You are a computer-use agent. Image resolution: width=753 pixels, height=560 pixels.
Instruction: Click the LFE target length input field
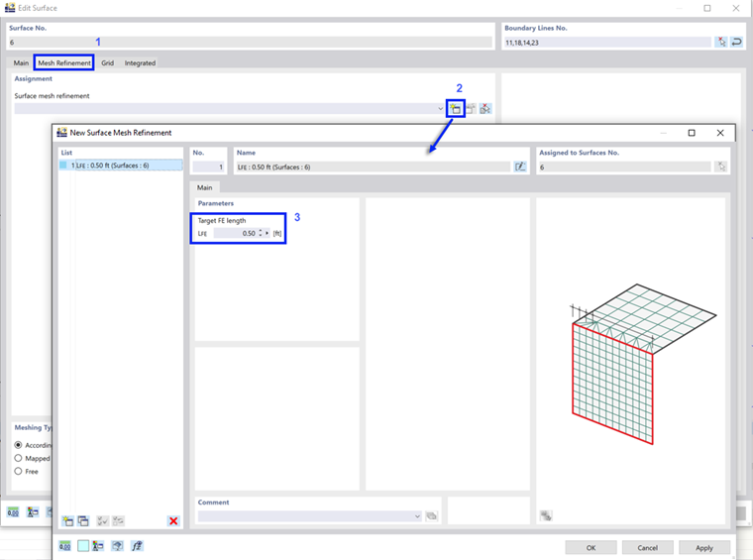pos(236,233)
